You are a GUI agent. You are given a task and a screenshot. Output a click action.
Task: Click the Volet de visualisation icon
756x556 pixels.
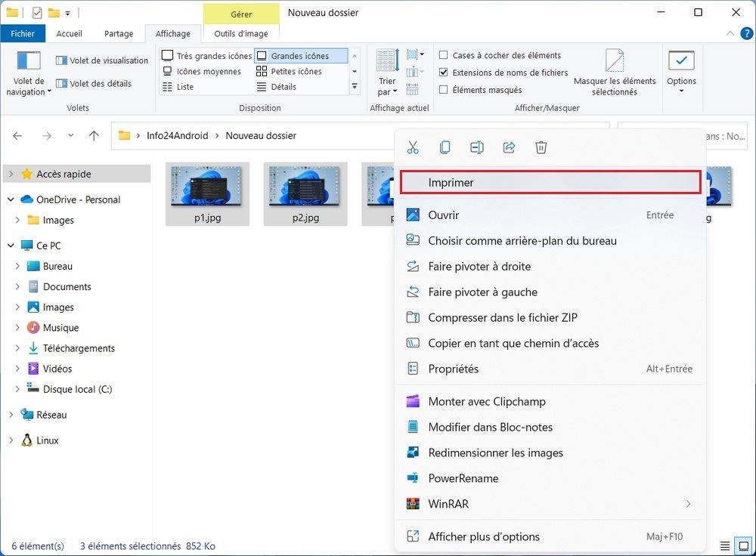click(x=62, y=60)
